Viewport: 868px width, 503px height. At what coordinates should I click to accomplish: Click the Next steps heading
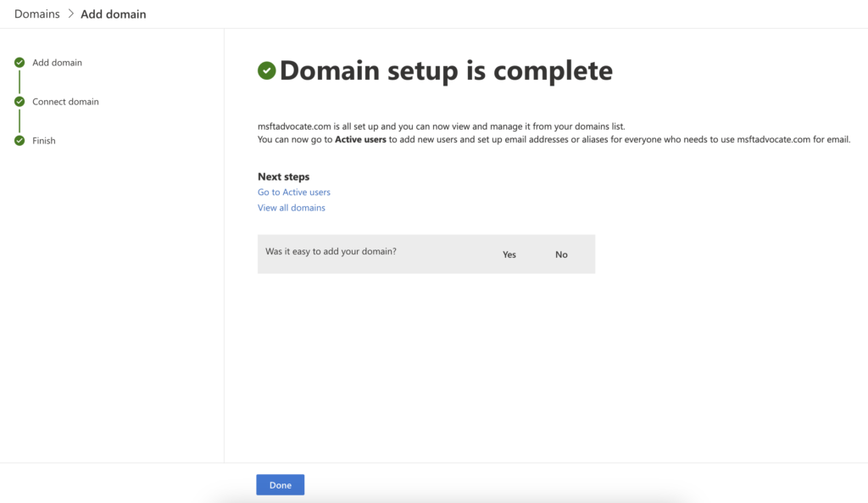tap(283, 177)
